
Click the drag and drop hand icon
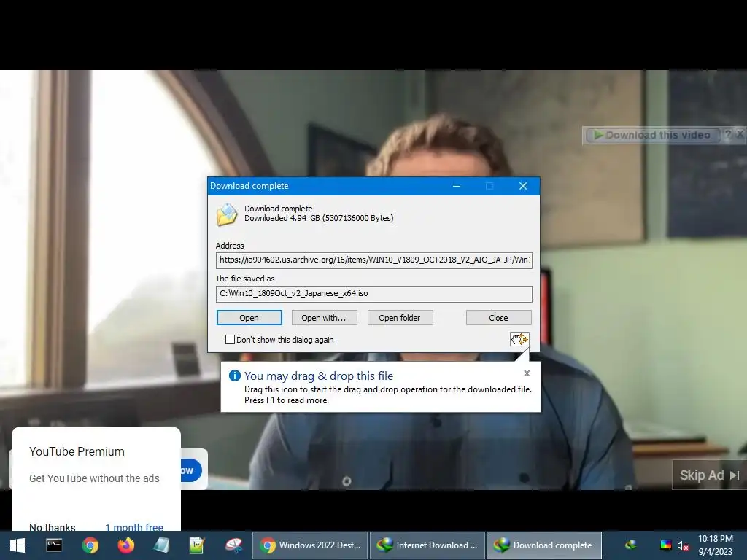[519, 339]
